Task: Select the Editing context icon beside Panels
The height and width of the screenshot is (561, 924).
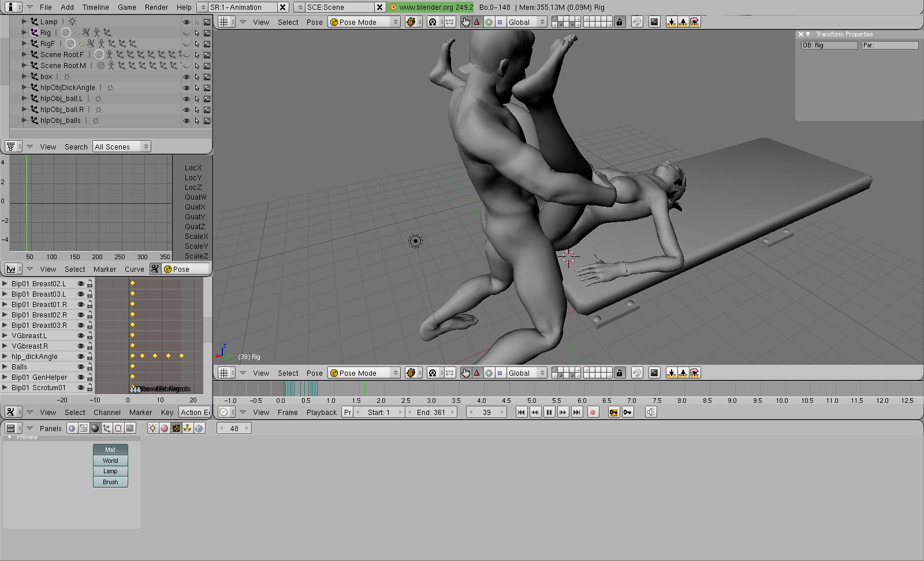Action: pos(118,428)
